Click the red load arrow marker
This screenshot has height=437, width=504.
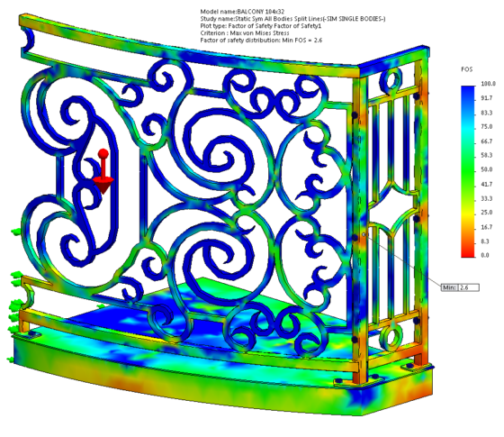[x=103, y=171]
